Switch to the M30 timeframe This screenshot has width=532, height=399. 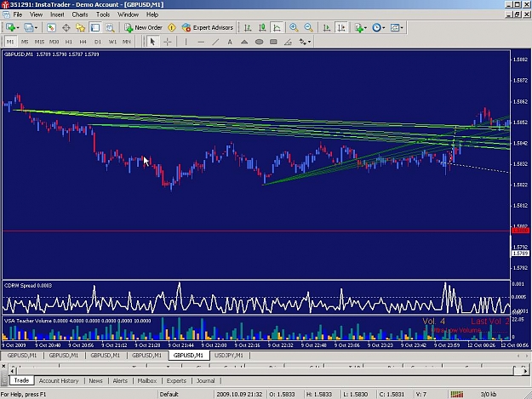click(54, 42)
